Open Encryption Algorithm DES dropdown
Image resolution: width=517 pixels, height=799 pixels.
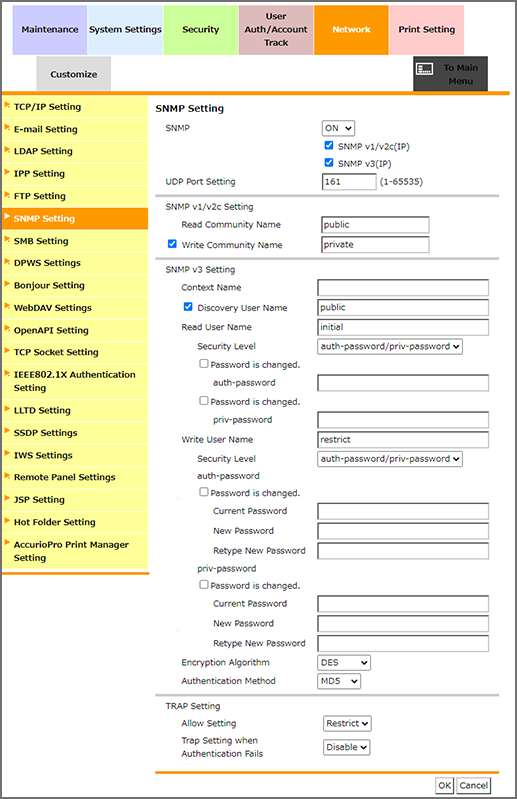pyautogui.click(x=344, y=663)
